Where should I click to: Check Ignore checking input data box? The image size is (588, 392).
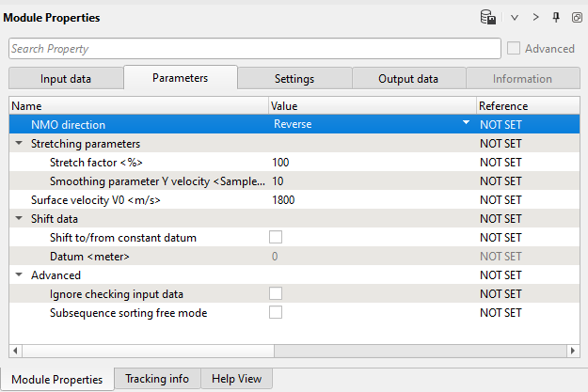[x=276, y=294]
